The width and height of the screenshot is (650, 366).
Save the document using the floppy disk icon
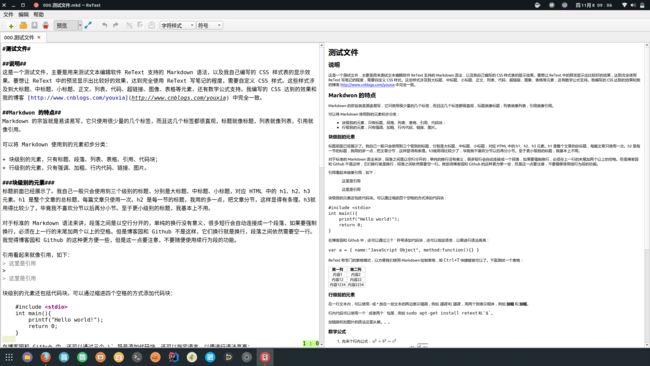[x=34, y=26]
